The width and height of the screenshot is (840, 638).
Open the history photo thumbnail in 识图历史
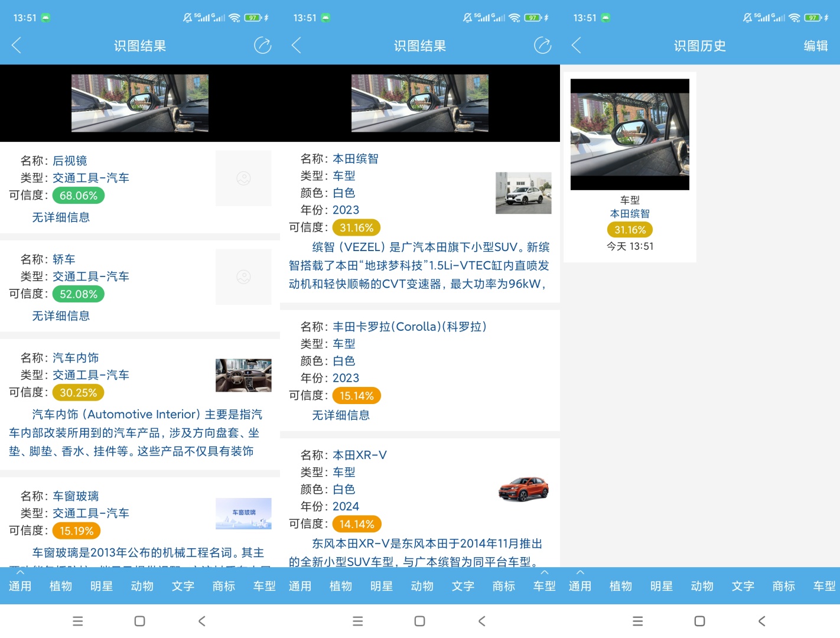click(630, 134)
